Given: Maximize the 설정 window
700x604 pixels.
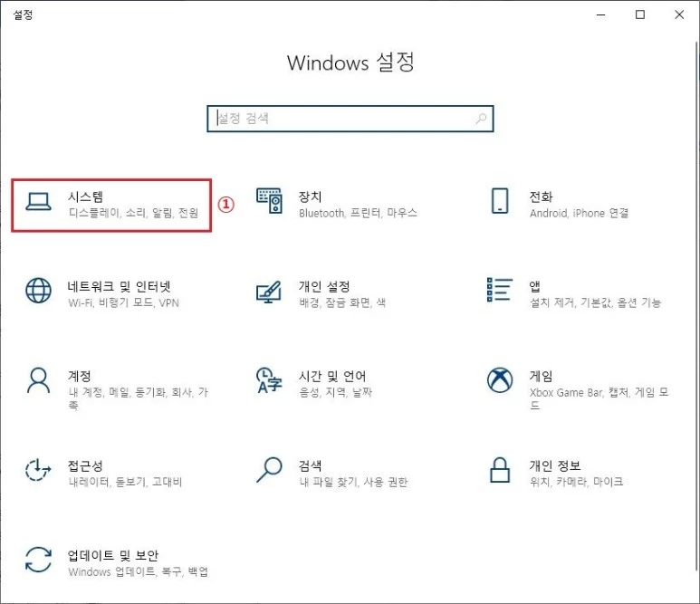Looking at the screenshot, I should coord(639,14).
